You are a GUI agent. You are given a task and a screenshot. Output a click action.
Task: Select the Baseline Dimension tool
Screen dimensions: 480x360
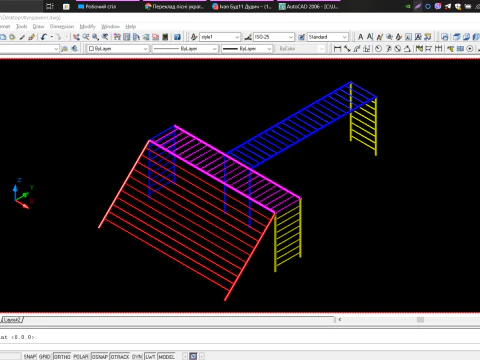(x=429, y=49)
